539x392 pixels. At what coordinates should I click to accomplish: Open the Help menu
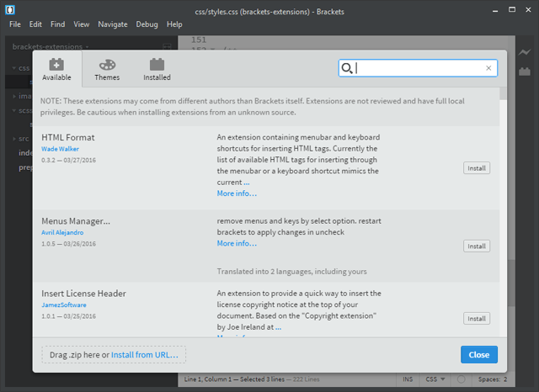click(174, 24)
